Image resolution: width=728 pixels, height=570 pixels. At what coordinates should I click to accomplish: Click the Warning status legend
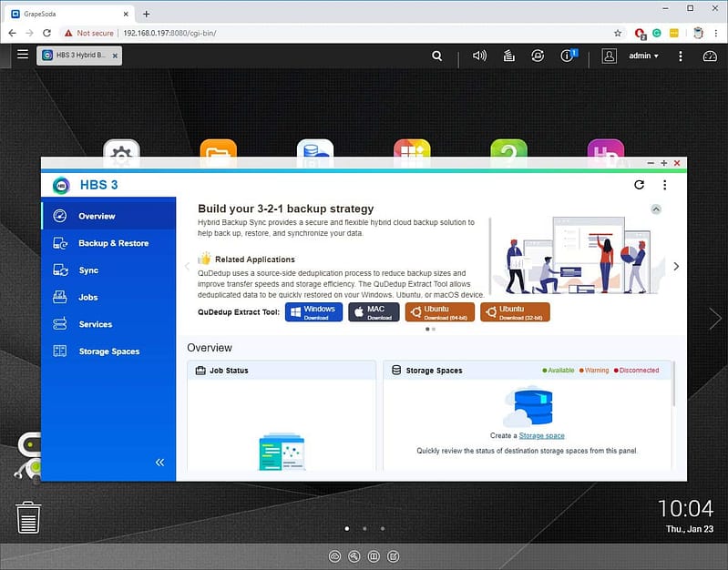tap(594, 370)
